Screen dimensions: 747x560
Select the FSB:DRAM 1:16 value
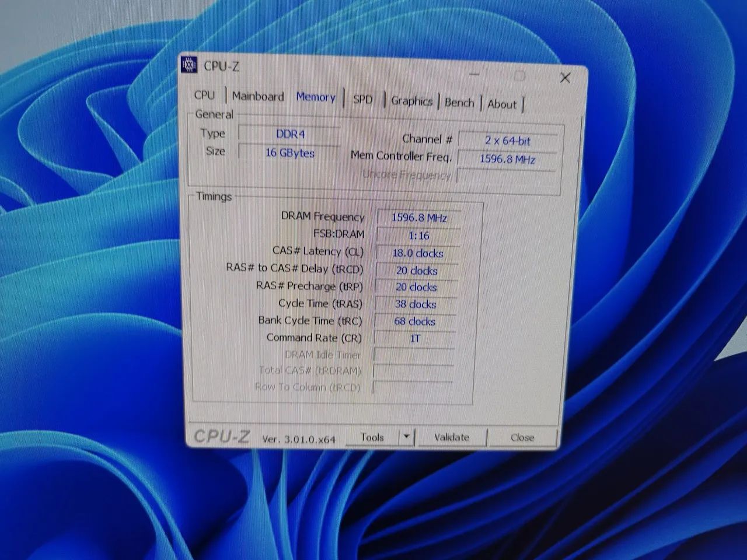418,236
